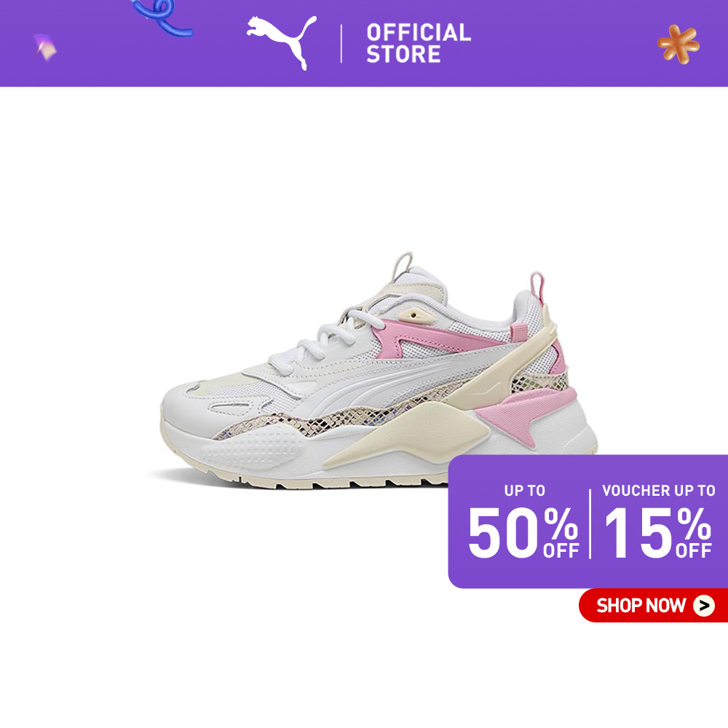Click the arrow circle beside SHOP NOW

click(x=704, y=606)
